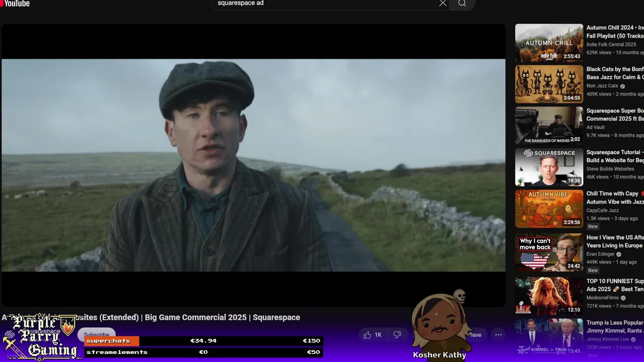Click the dislike thumbs-down button
Screen dimensions: 644x362
(x=397, y=335)
